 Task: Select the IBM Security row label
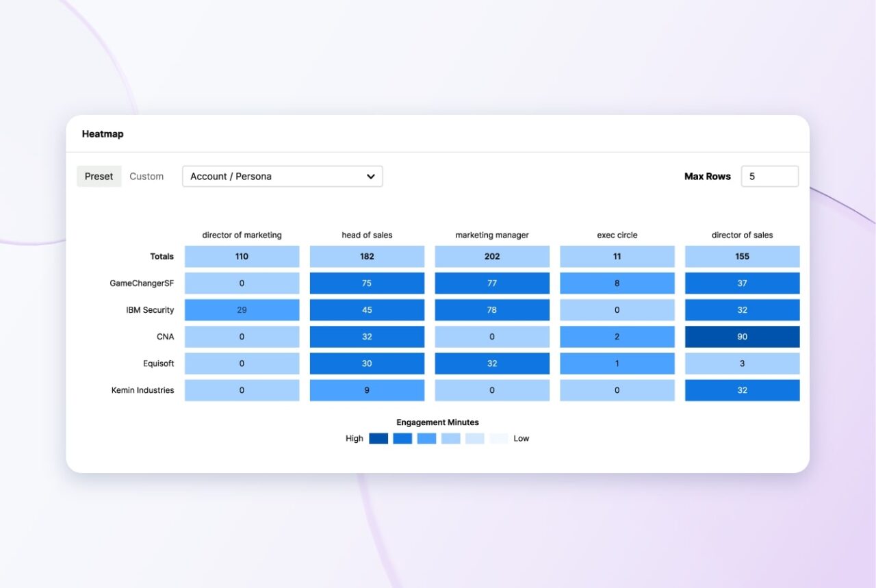click(150, 310)
